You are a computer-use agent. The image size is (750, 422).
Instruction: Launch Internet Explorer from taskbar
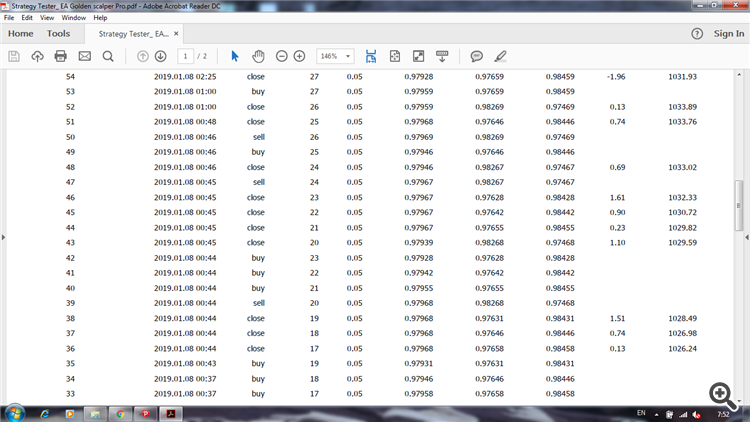(x=44, y=414)
